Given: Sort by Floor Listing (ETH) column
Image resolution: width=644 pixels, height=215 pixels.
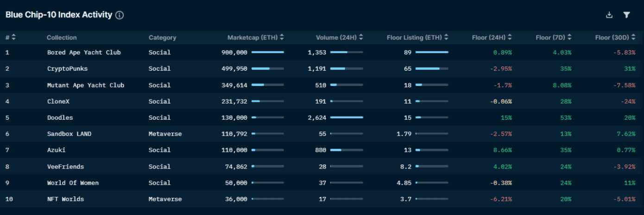Looking at the screenshot, I should point(446,38).
